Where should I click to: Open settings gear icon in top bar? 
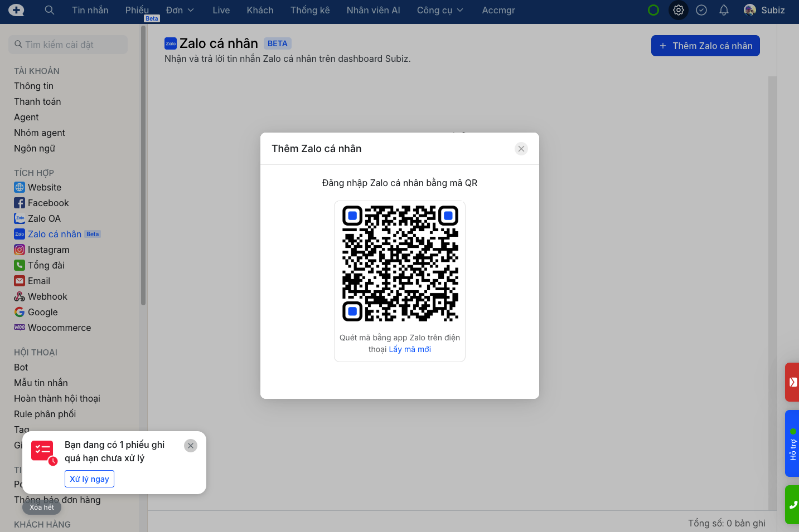pyautogui.click(x=678, y=10)
